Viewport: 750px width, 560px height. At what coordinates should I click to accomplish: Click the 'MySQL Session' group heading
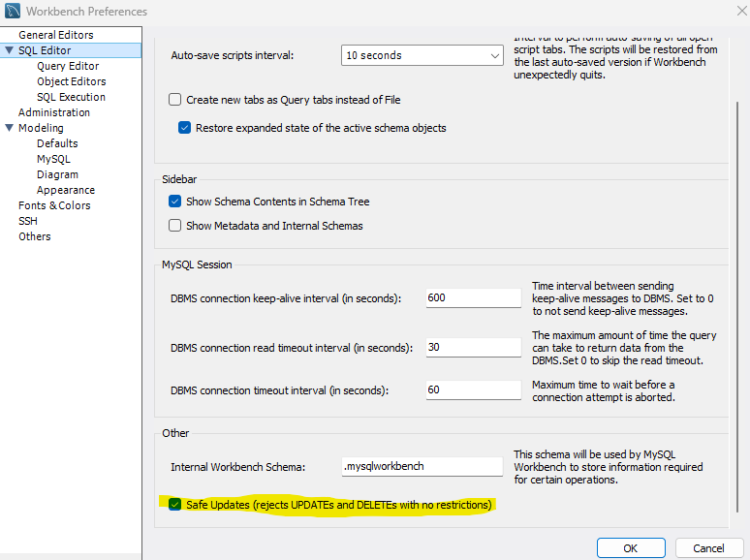coord(197,264)
